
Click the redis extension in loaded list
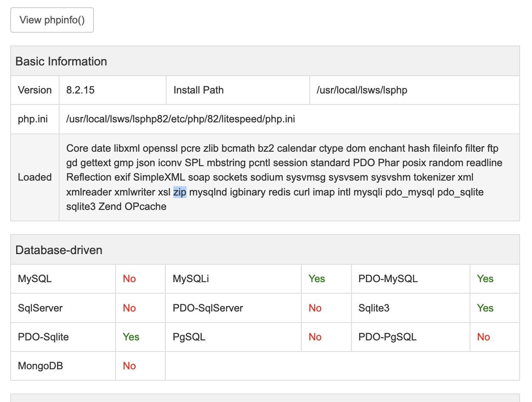click(x=280, y=192)
